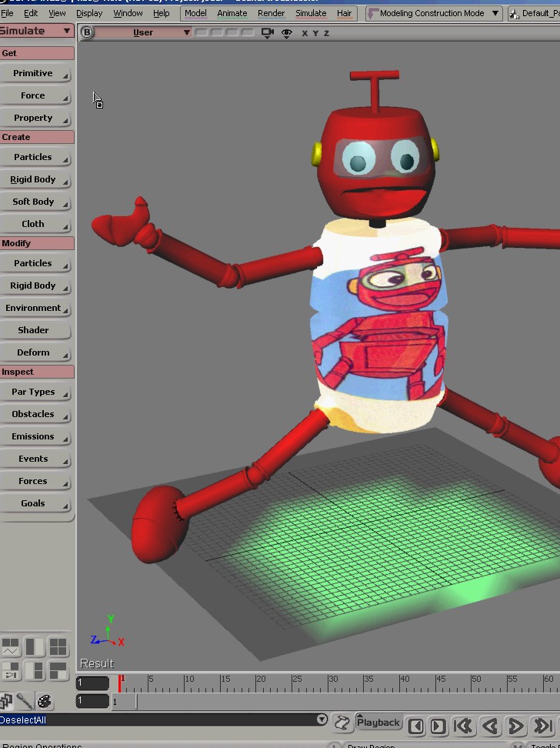The image size is (560, 748).
Task: Switch to the Model toolbar
Action: pyautogui.click(x=195, y=13)
